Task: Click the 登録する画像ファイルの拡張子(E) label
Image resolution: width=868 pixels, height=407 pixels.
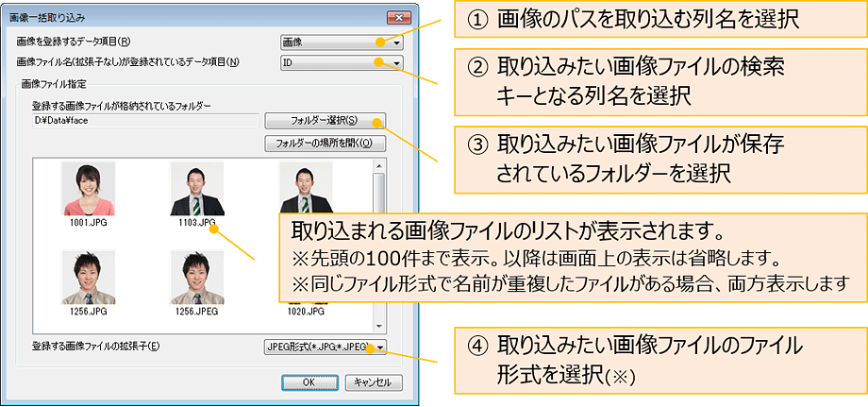Action: pos(95,347)
